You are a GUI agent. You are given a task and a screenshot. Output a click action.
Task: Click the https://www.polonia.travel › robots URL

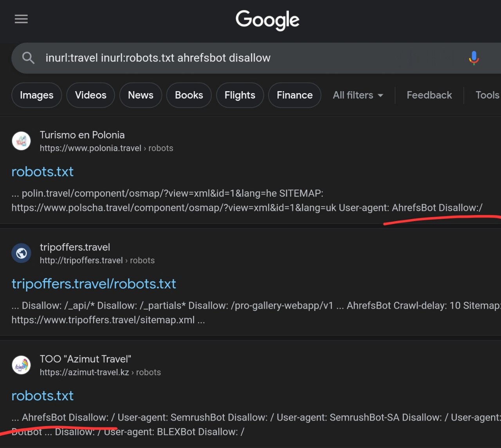coord(106,148)
